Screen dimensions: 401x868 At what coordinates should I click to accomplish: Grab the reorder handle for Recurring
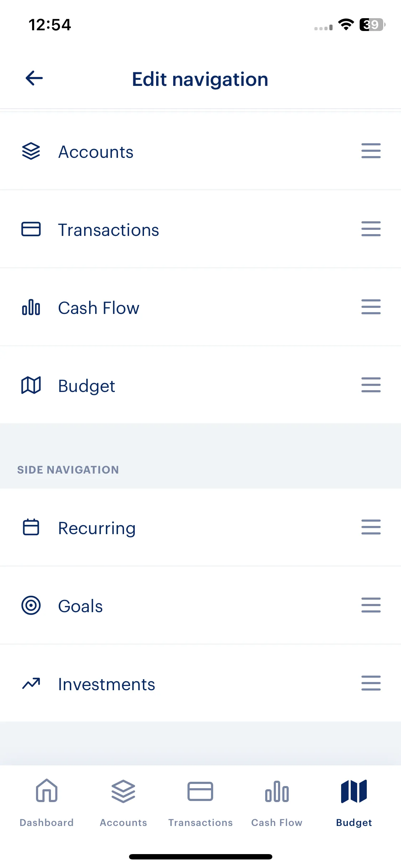[x=371, y=527]
